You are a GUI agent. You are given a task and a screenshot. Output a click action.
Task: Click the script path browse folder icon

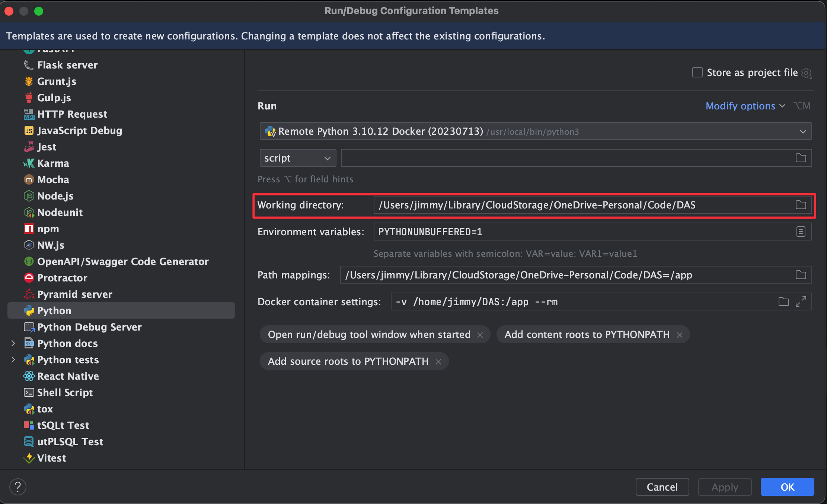click(801, 158)
